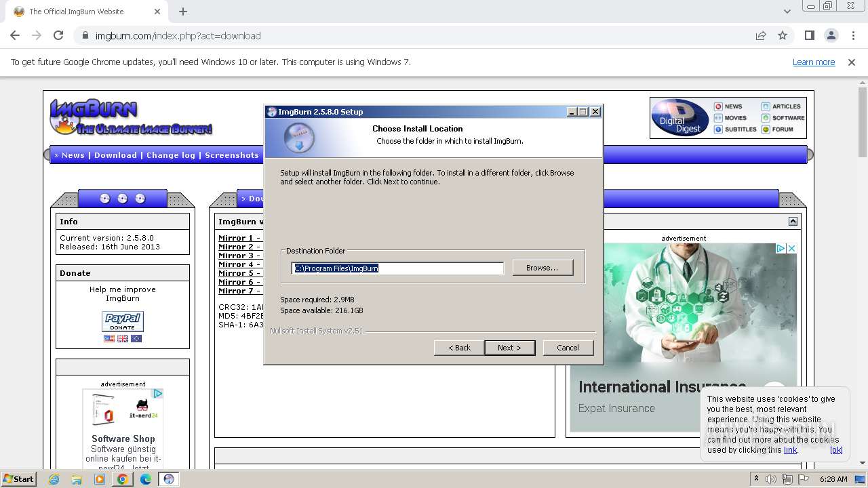Screen dimensions: 868x488
Task: Click the site padlock icon
Action: click(x=85, y=36)
